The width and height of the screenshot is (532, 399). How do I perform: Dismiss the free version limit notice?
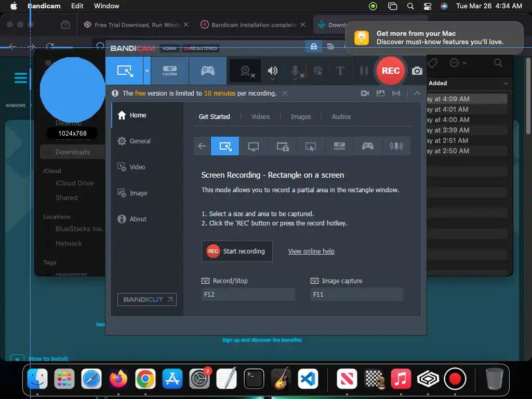pos(285,94)
